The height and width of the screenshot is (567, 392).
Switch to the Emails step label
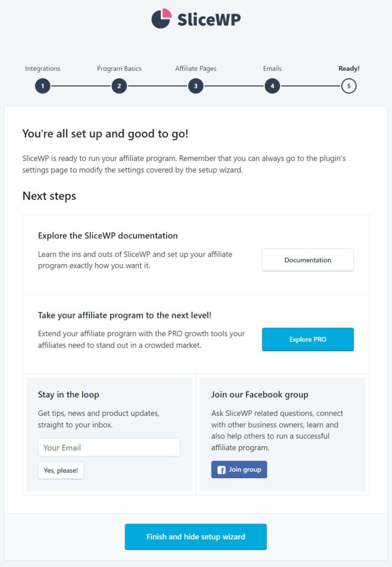click(272, 68)
